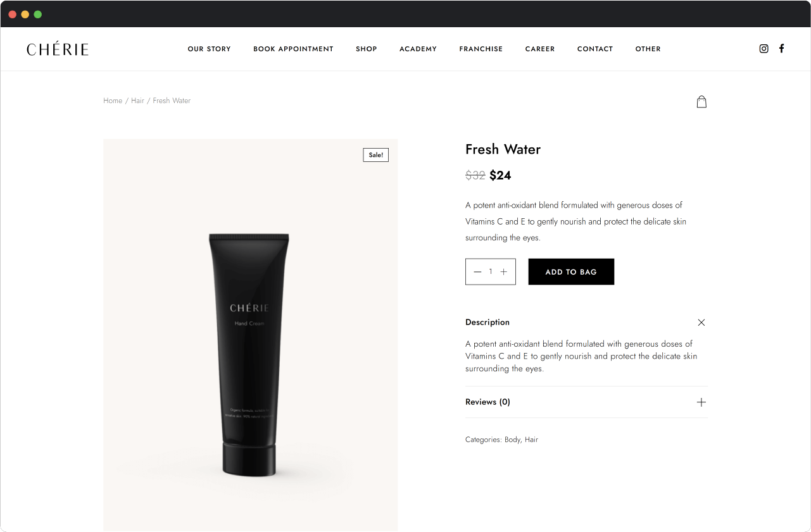The image size is (811, 532).
Task: Add the product to bag
Action: point(571,271)
